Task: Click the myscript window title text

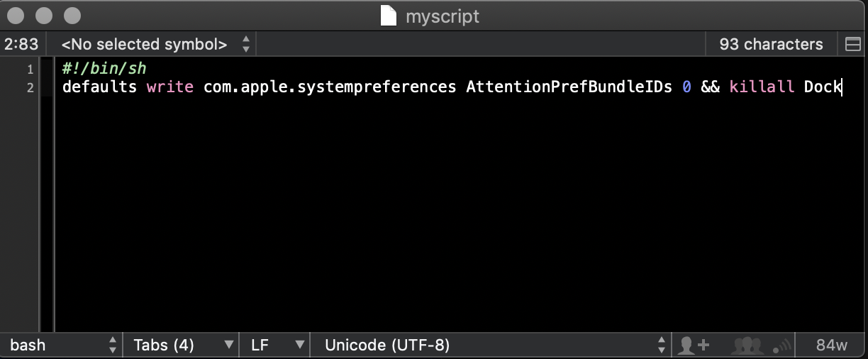Action: tap(443, 16)
